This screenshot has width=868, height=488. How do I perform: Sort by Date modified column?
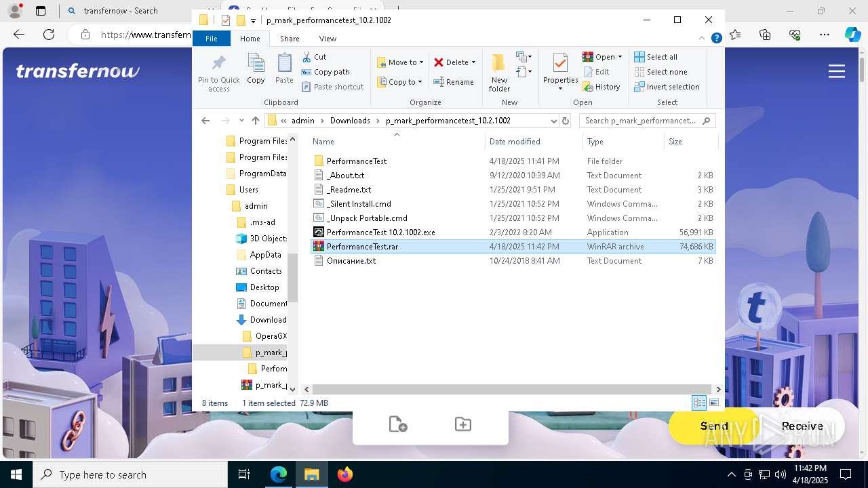point(534,142)
